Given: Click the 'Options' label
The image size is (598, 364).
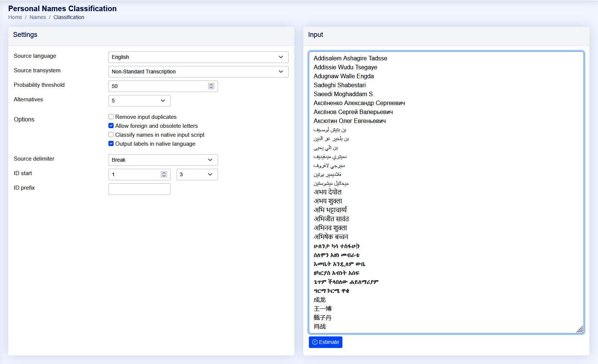Looking at the screenshot, I should click(24, 119).
